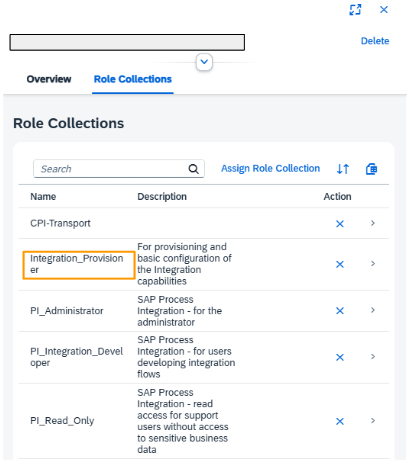
Task: Unassign the PI_Administrator role collection
Action: [340, 311]
